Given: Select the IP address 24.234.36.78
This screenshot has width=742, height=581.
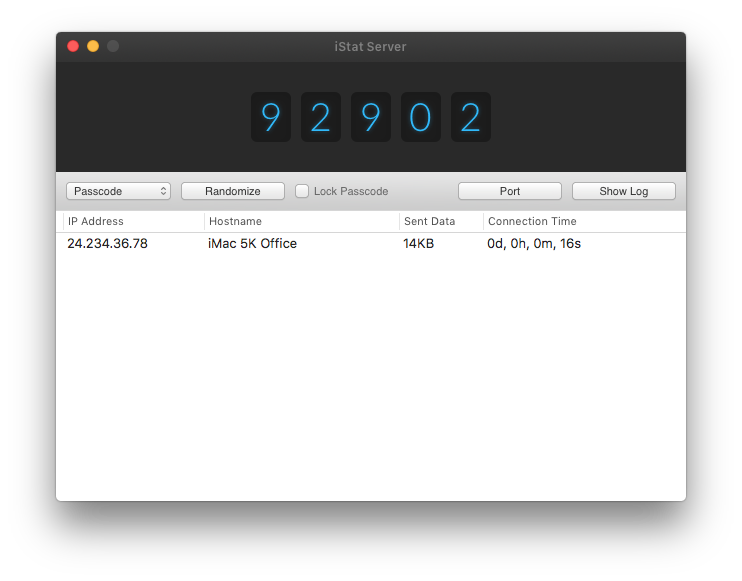Looking at the screenshot, I should click(107, 244).
